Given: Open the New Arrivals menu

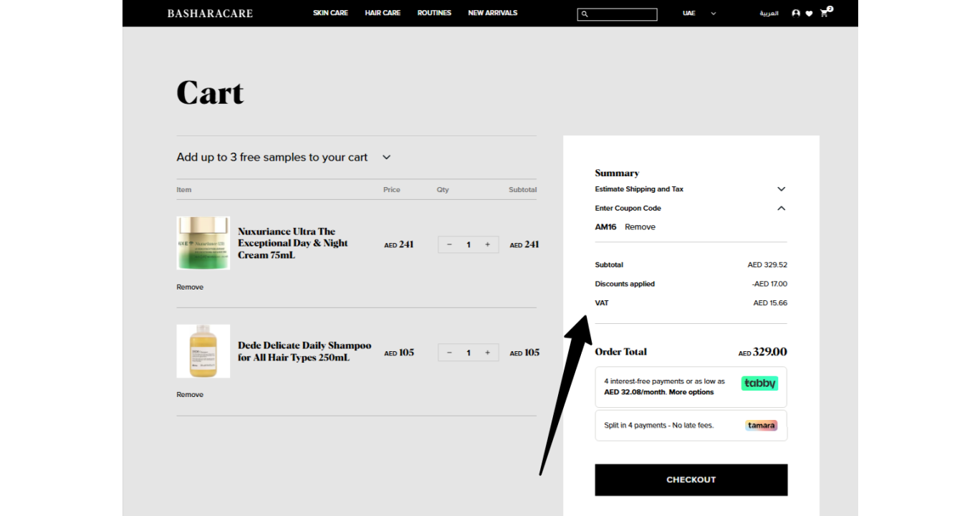Looking at the screenshot, I should point(493,13).
